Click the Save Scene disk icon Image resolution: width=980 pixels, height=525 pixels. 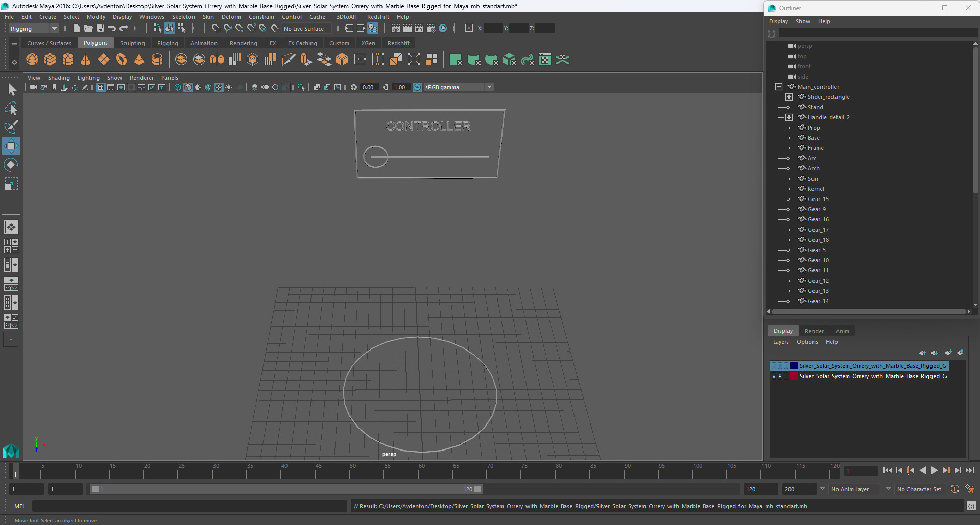100,29
